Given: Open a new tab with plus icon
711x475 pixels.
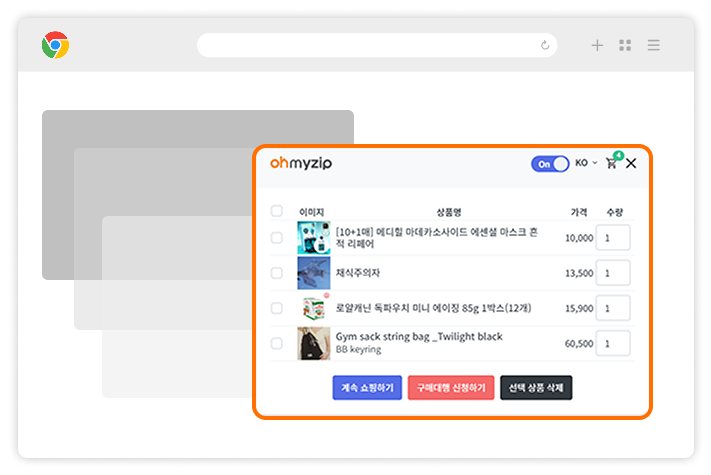Looking at the screenshot, I should (597, 45).
